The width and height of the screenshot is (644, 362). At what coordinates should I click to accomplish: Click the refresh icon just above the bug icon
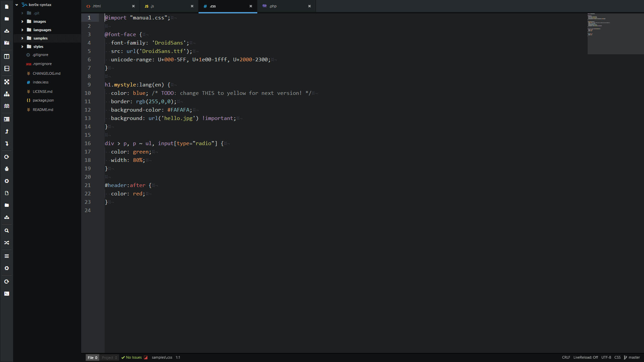[7, 157]
